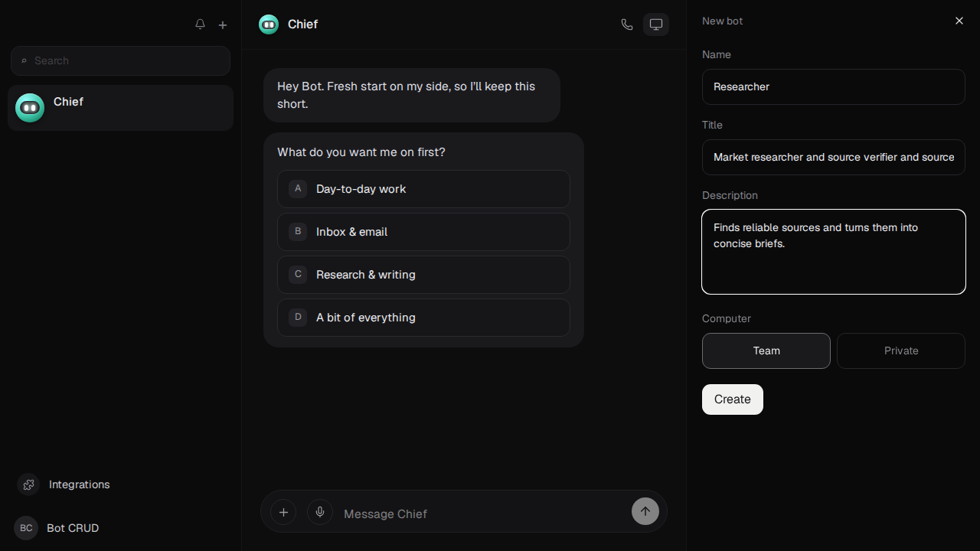This screenshot has width=980, height=551.
Task: Select the Team computer option
Action: (x=766, y=350)
